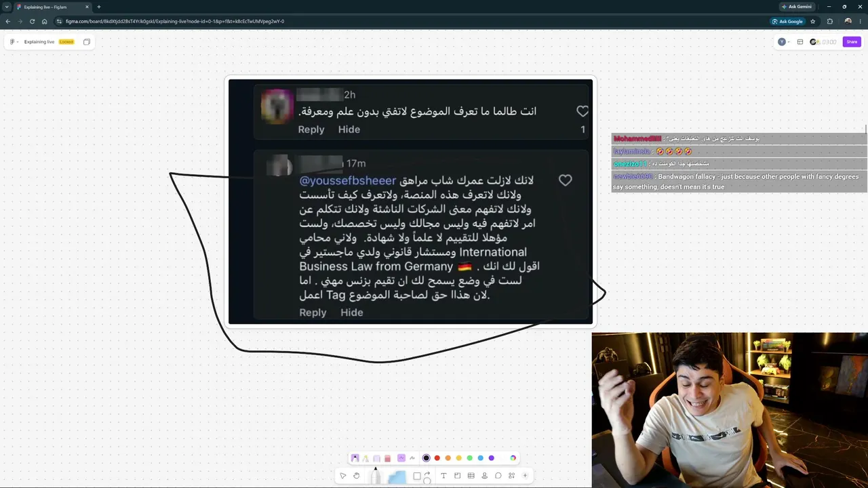
Task: Bookmark this page with the star
Action: [x=812, y=21]
